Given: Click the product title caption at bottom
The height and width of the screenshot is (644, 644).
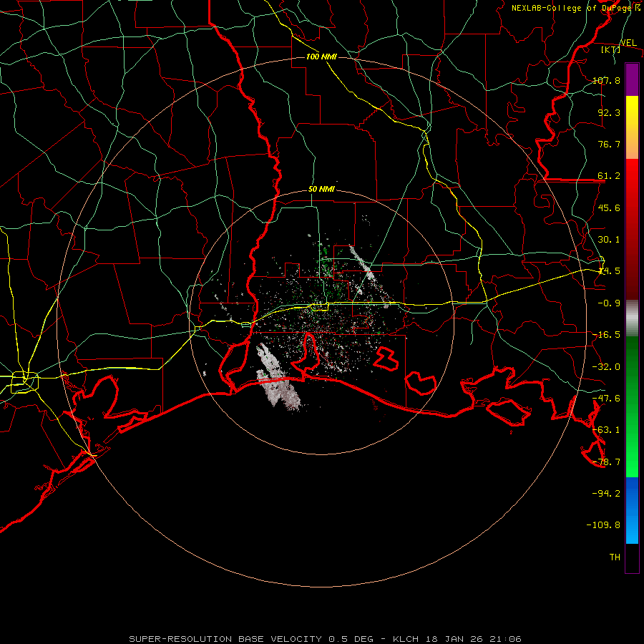Looking at the screenshot, I should point(325,639).
